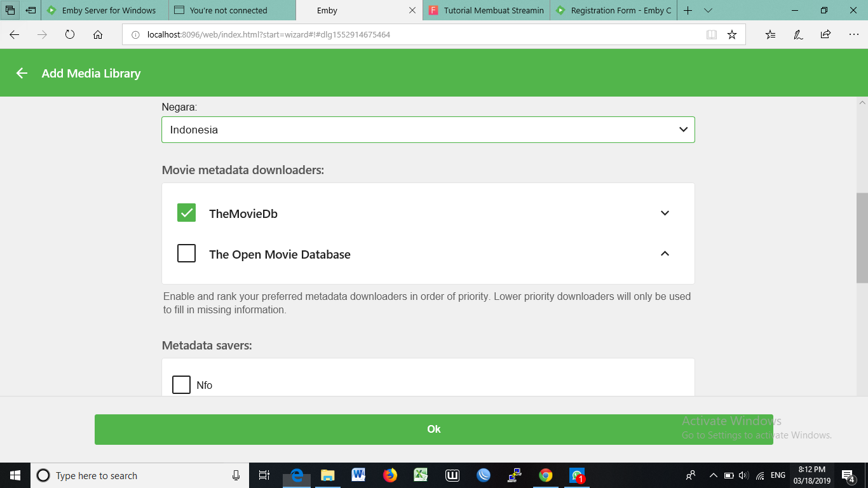Click the Cortana microphone icon

pyautogui.click(x=236, y=475)
